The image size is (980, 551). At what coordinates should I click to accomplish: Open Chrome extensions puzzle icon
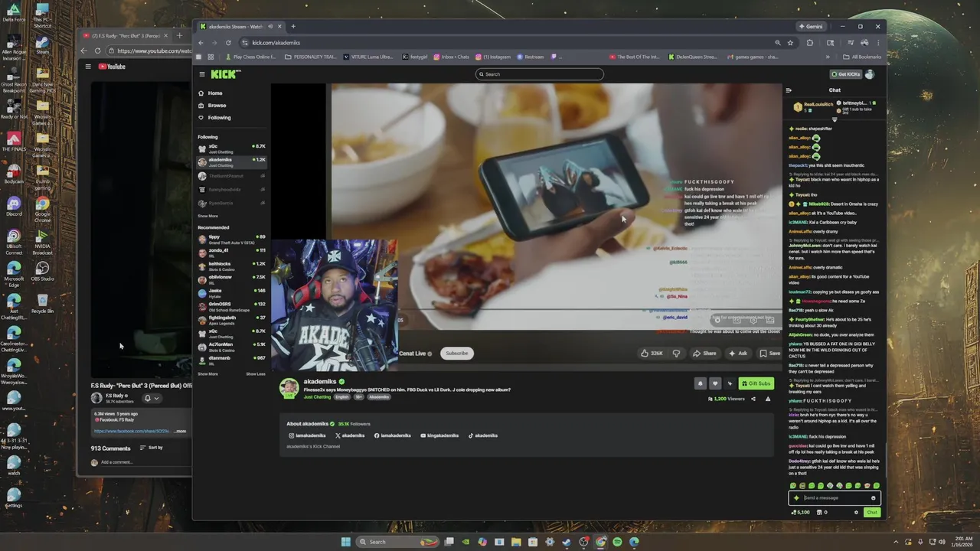[809, 43]
